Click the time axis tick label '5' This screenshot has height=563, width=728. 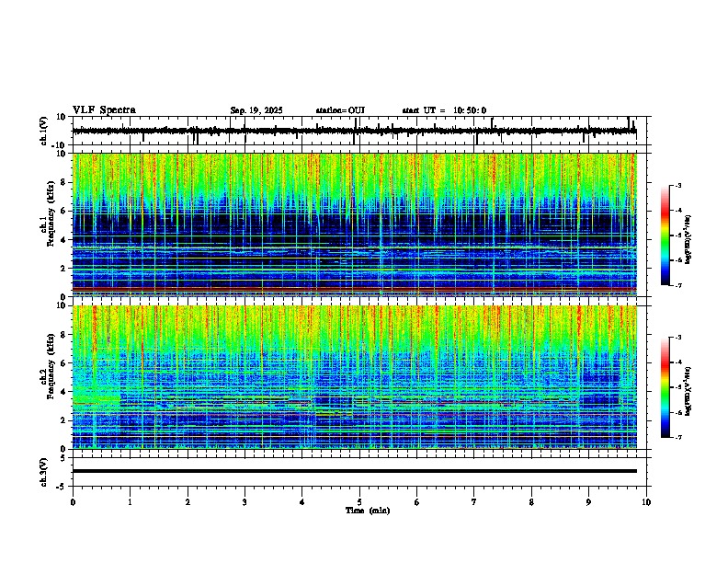click(359, 502)
